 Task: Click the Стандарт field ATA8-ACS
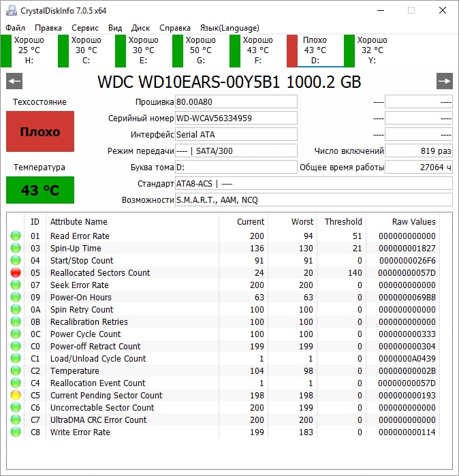(x=314, y=184)
